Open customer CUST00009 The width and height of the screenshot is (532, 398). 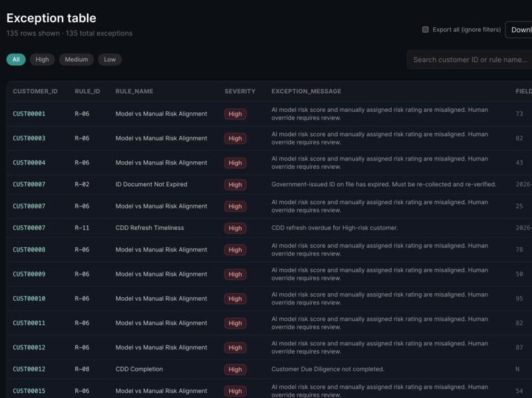29,274
